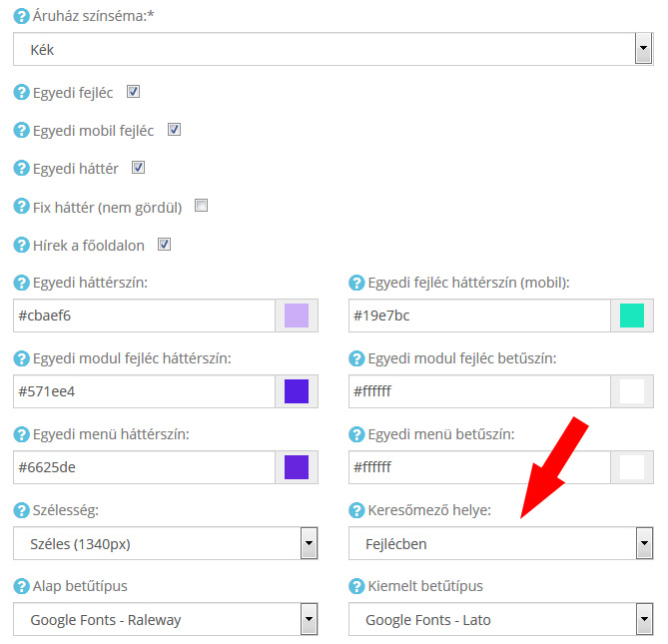
Task: Open the purple #6625de menu color swatch
Action: pos(297,467)
